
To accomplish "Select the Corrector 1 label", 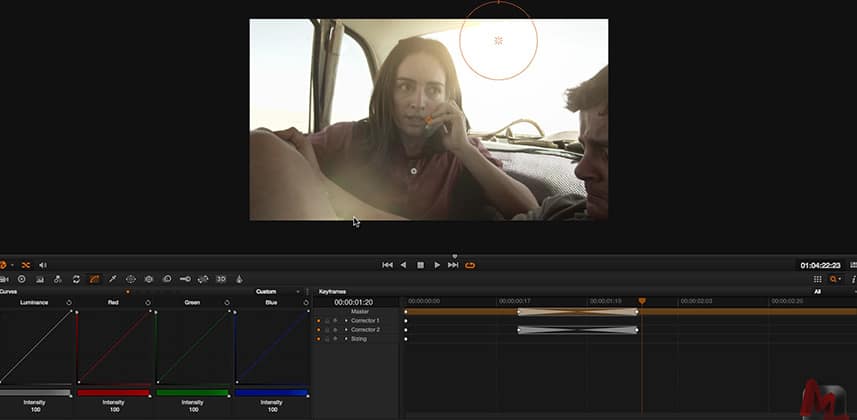I will coord(365,321).
